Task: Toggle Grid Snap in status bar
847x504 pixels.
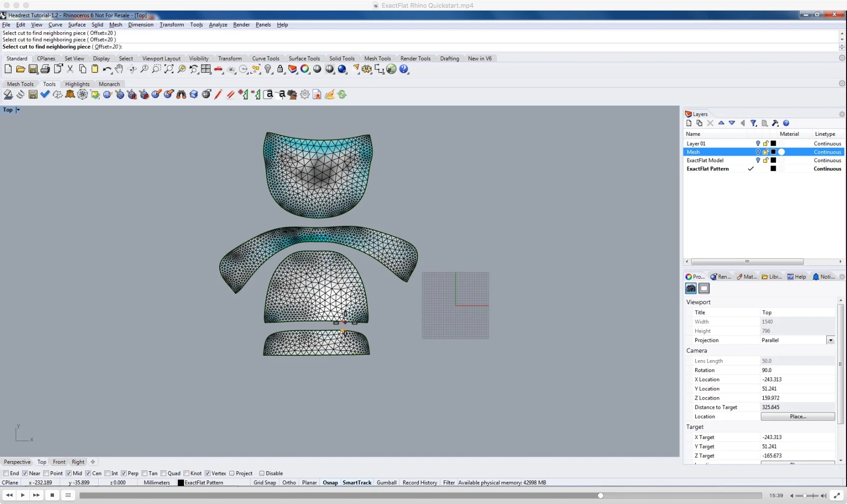Action: point(265,482)
